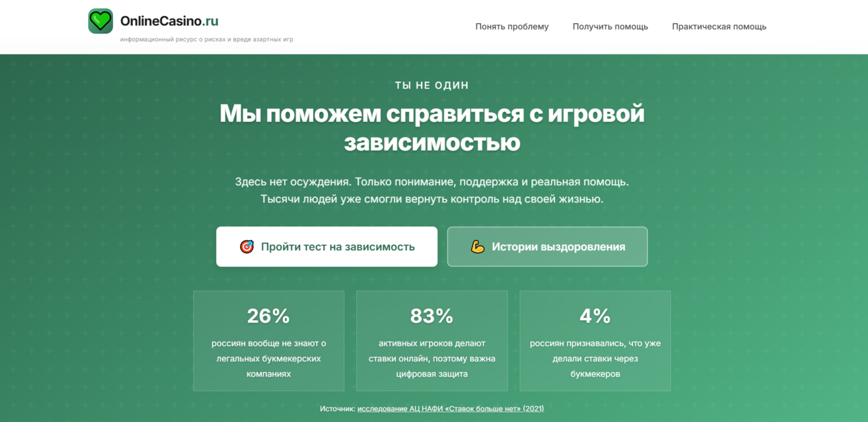Open the АЦ НАФИ research source link

coord(450,409)
